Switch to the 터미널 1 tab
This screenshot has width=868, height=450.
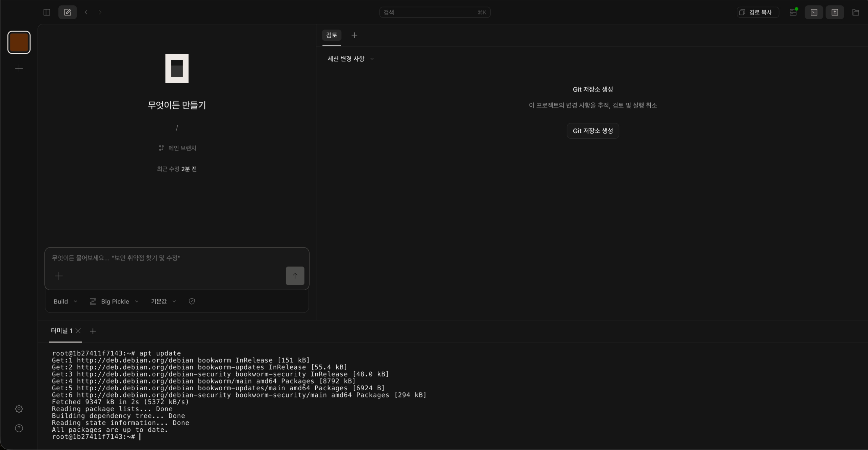[x=61, y=331]
